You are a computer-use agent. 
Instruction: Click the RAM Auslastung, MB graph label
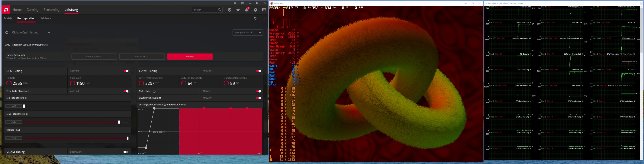pyautogui.click(x=523, y=86)
